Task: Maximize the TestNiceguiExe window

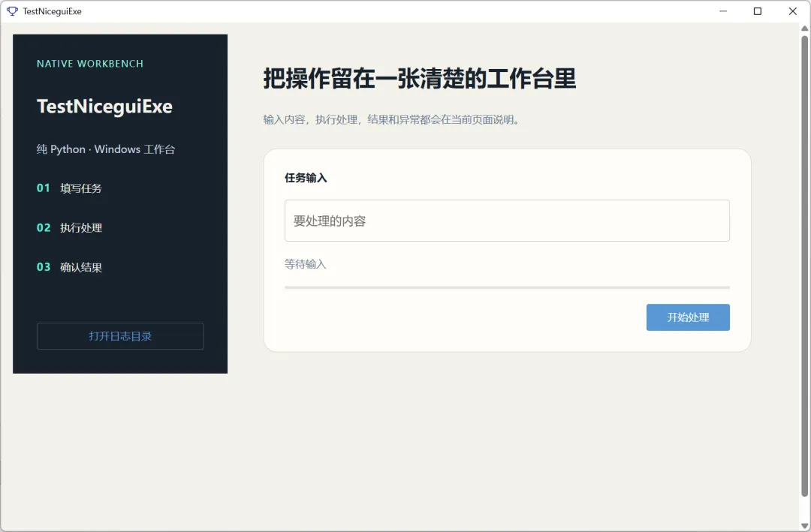Action: coord(757,11)
